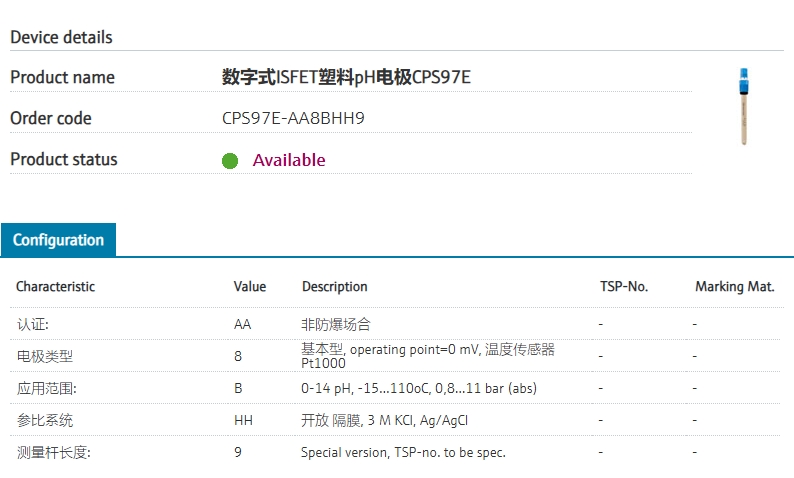
Task: Click the green Available status indicator dot
Action: click(x=230, y=161)
